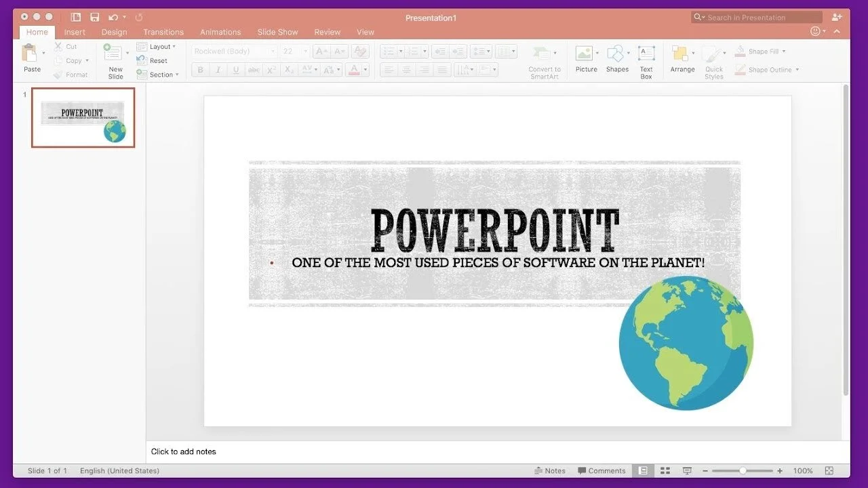
Task: Clear all formatting button
Action: pyautogui.click(x=360, y=52)
